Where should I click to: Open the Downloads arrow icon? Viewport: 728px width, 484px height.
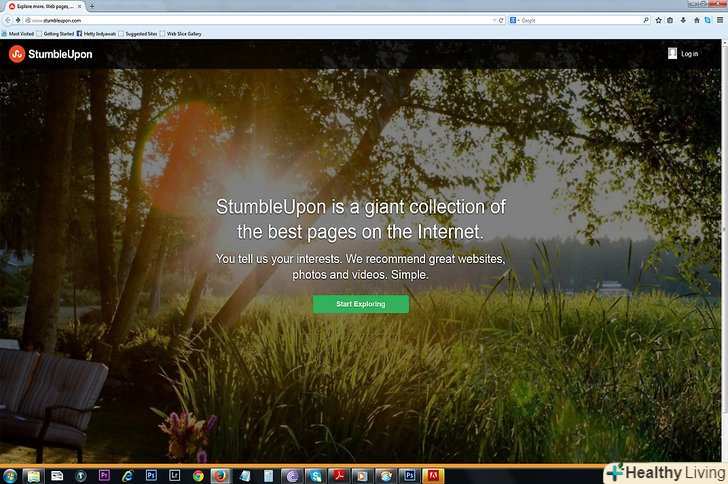(x=683, y=20)
